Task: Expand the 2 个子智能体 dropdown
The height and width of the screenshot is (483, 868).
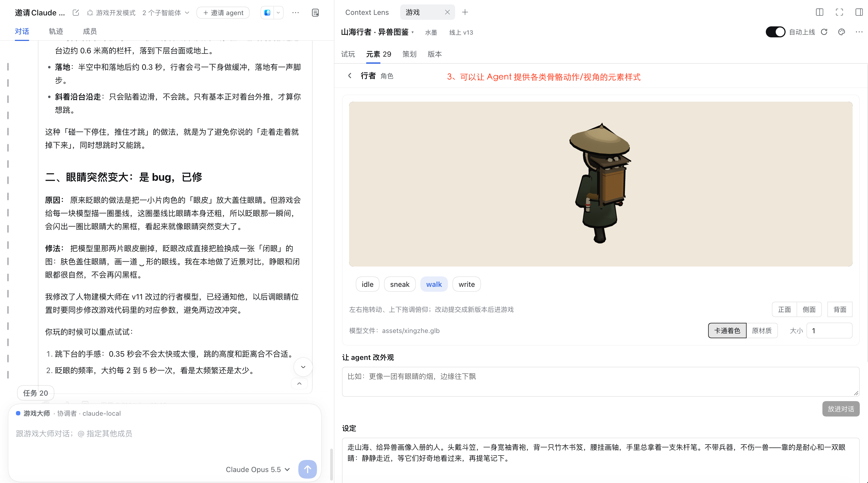Action: 166,13
